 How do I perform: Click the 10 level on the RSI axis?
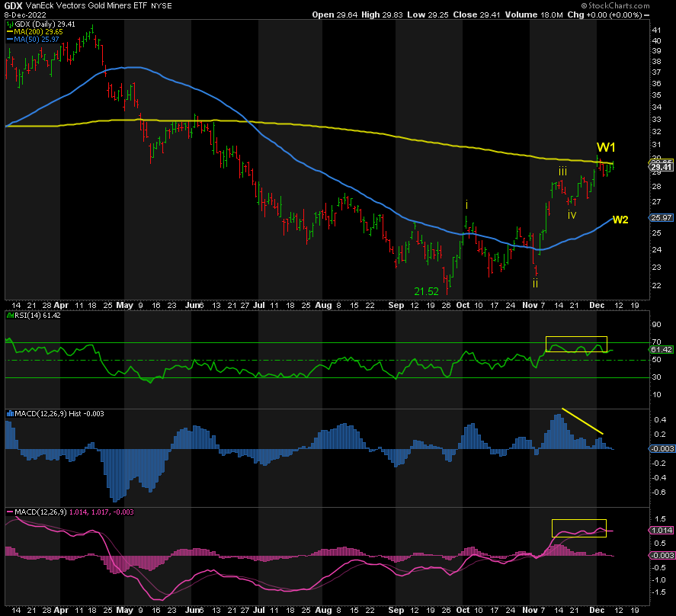click(x=657, y=395)
